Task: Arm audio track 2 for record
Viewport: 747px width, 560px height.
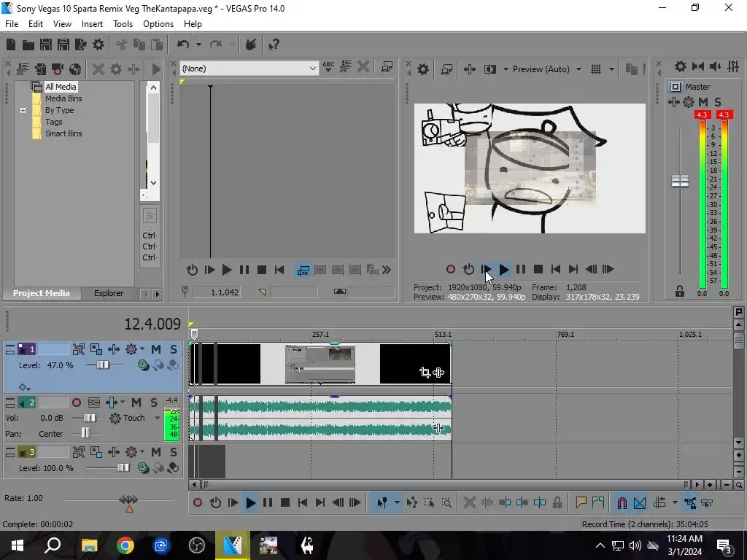Action: (x=76, y=402)
